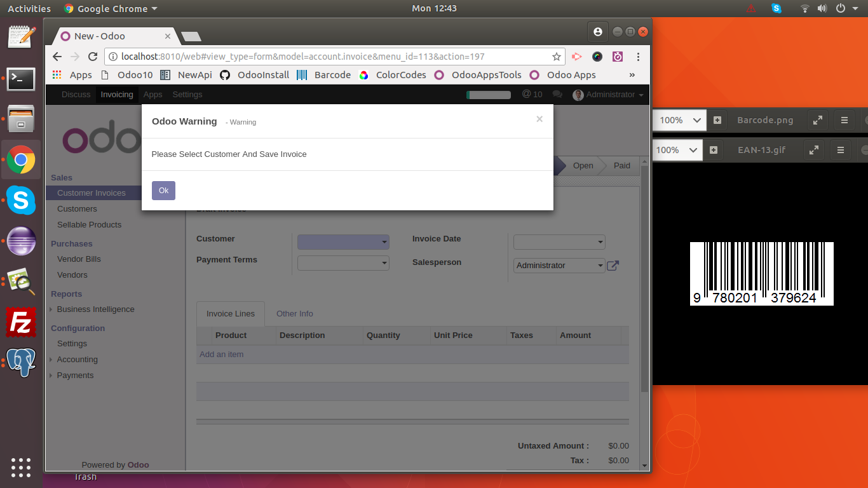This screenshot has width=868, height=488.
Task: Open the hamburger menu in Barcode.png viewer
Action: [x=844, y=119]
